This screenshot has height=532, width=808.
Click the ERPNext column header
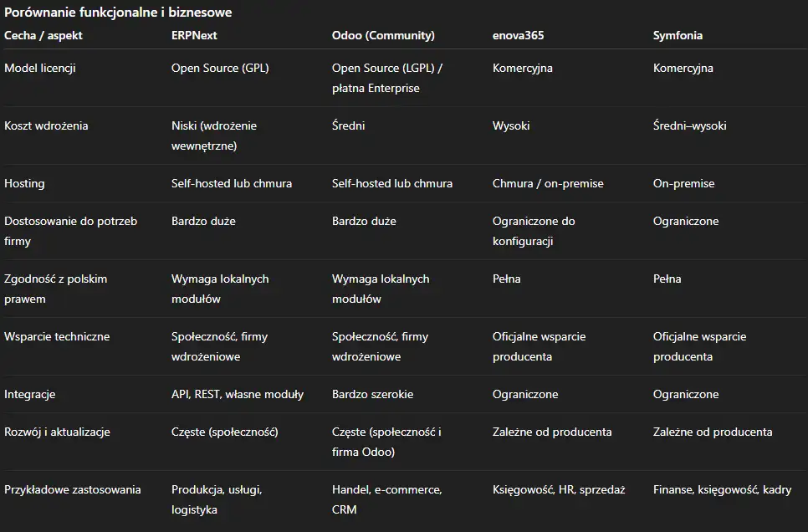[x=194, y=36]
